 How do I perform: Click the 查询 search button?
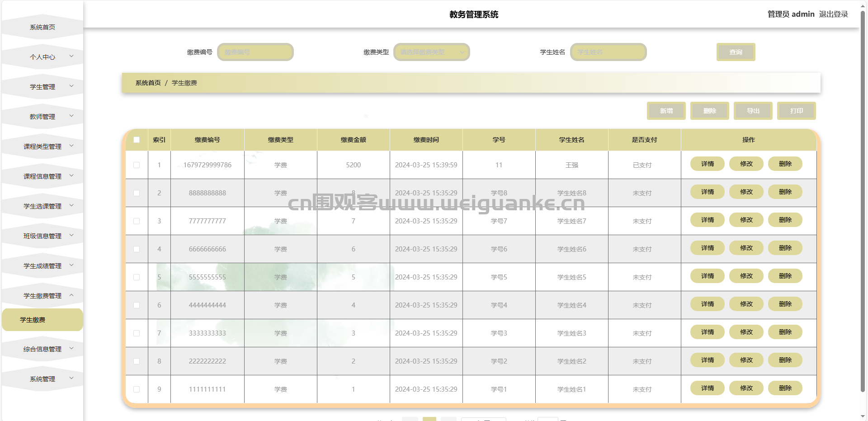point(736,52)
